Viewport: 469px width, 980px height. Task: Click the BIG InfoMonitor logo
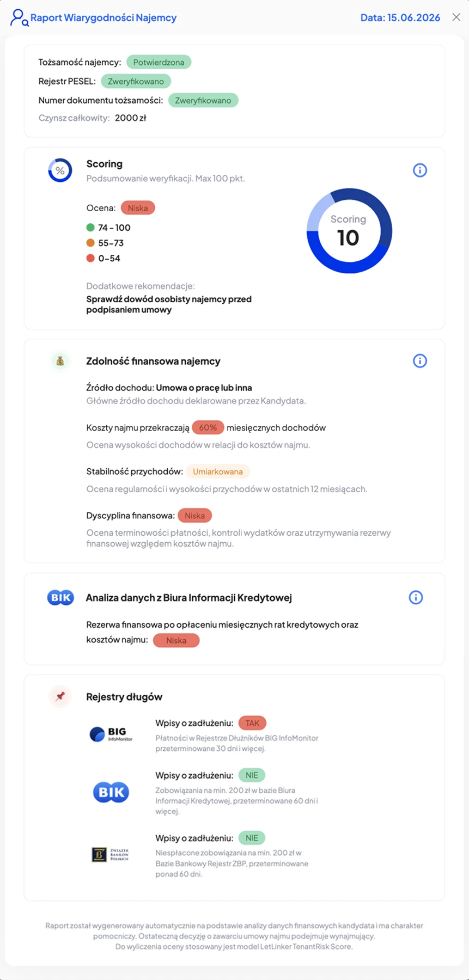pyautogui.click(x=111, y=734)
